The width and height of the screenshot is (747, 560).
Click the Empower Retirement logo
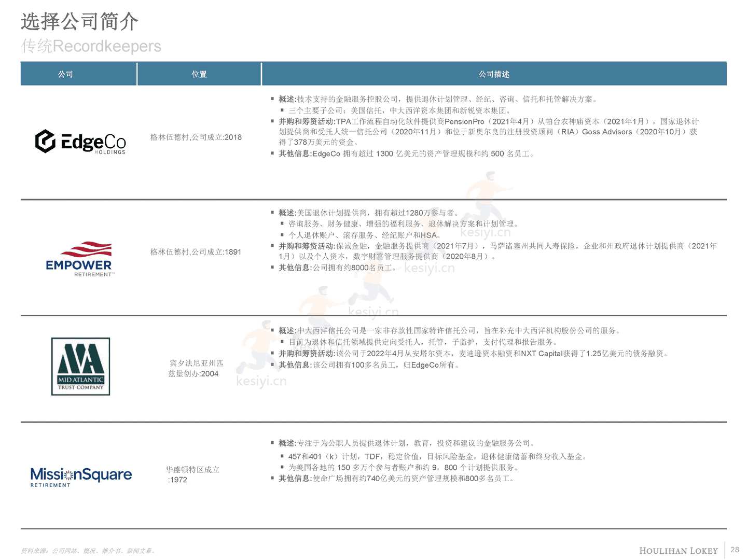79,259
